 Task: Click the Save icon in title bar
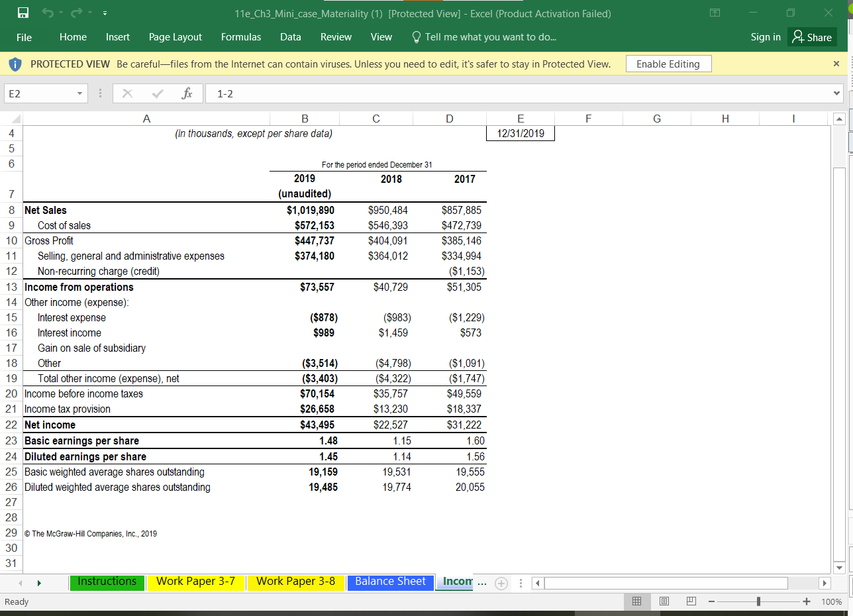[x=23, y=13]
